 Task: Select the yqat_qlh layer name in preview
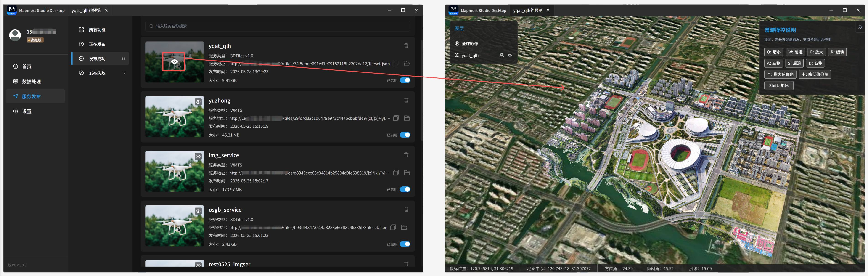click(470, 55)
